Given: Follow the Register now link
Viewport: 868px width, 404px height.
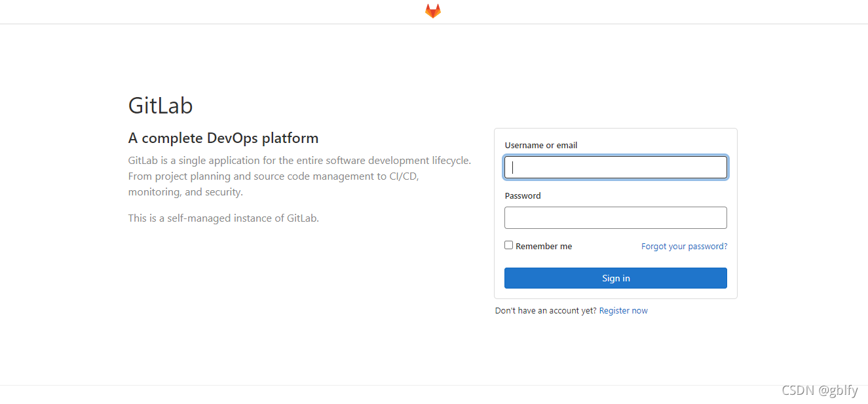Looking at the screenshot, I should coord(624,311).
